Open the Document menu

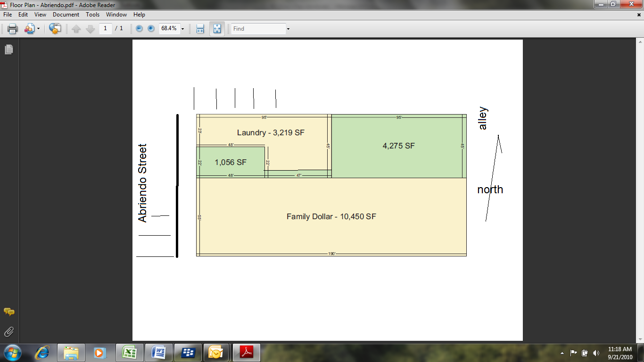(66, 15)
